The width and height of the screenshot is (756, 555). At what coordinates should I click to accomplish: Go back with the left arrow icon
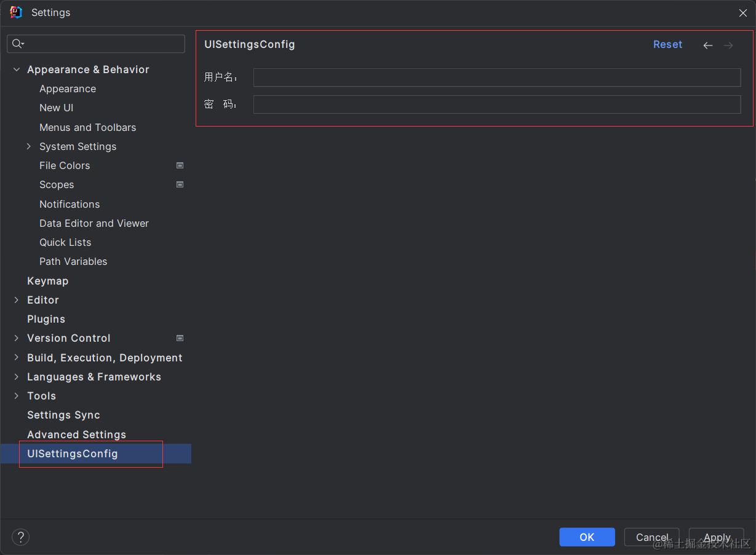coord(708,45)
